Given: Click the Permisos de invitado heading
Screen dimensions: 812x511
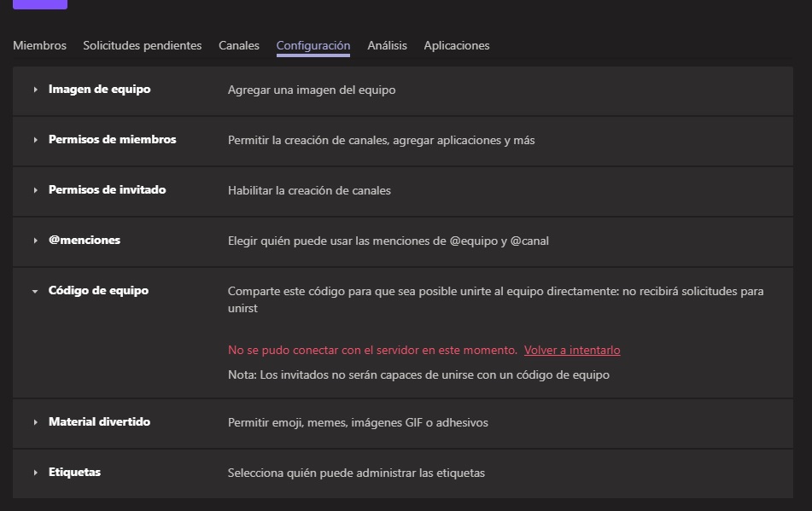Looking at the screenshot, I should (x=108, y=189).
